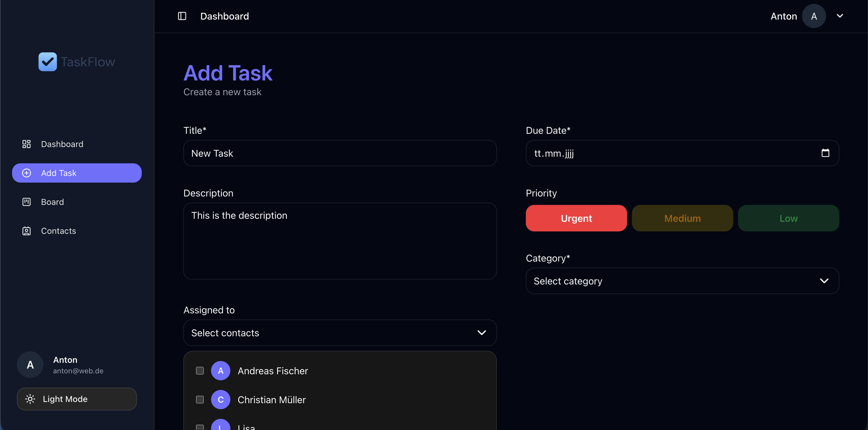
Task: Check the box next to Christian Müller
Action: click(200, 400)
